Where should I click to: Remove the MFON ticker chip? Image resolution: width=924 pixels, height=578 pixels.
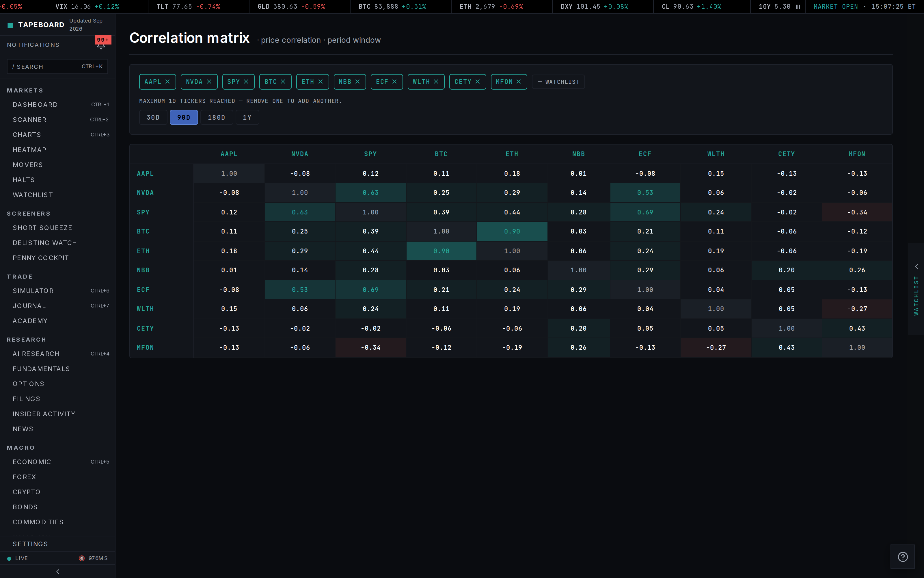coord(519,82)
